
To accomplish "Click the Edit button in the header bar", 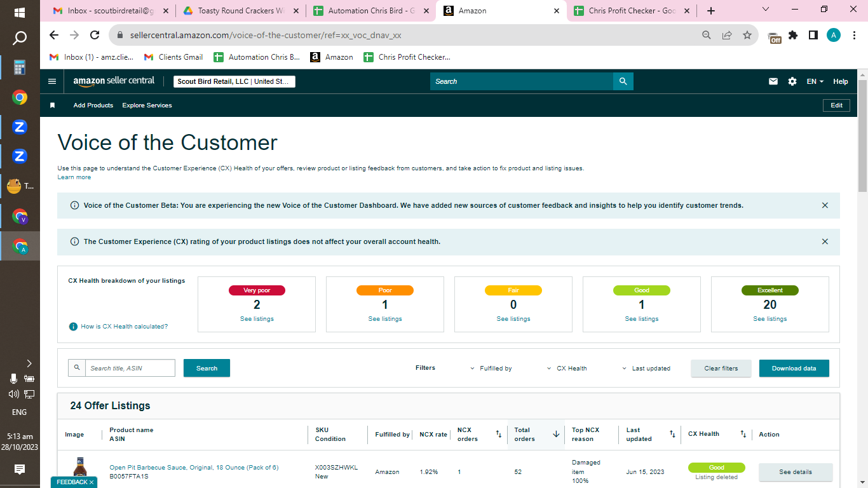I will tap(836, 105).
